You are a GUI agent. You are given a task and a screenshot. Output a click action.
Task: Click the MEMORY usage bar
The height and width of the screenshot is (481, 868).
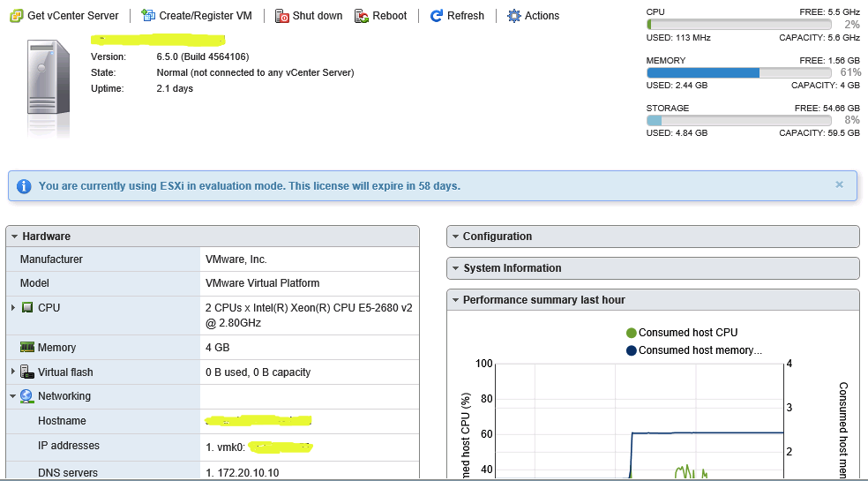pyautogui.click(x=739, y=72)
